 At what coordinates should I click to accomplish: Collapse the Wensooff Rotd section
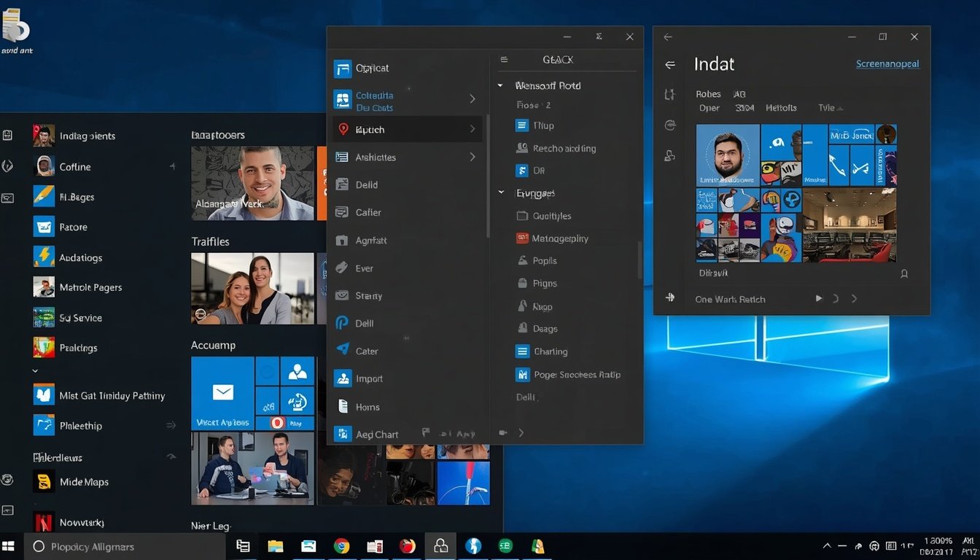coord(500,85)
